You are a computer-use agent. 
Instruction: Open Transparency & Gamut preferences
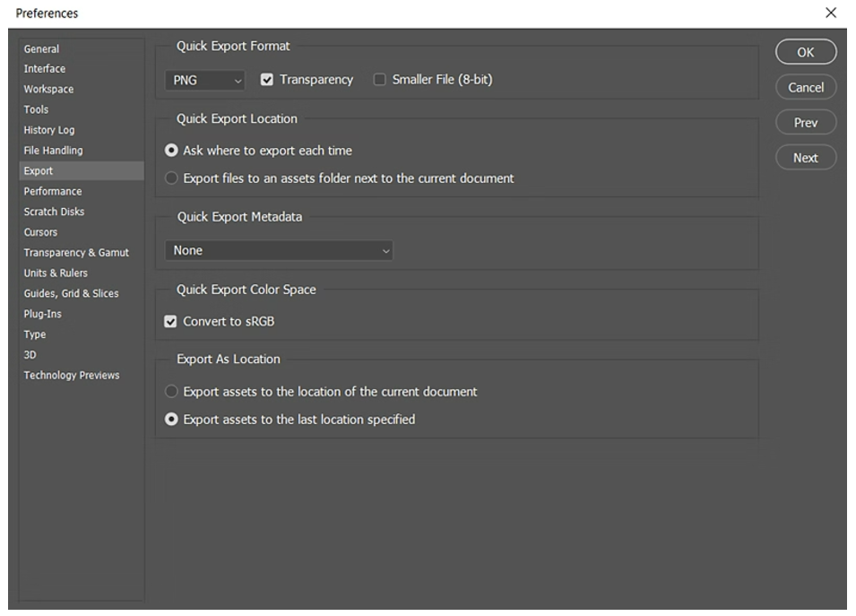pos(76,252)
